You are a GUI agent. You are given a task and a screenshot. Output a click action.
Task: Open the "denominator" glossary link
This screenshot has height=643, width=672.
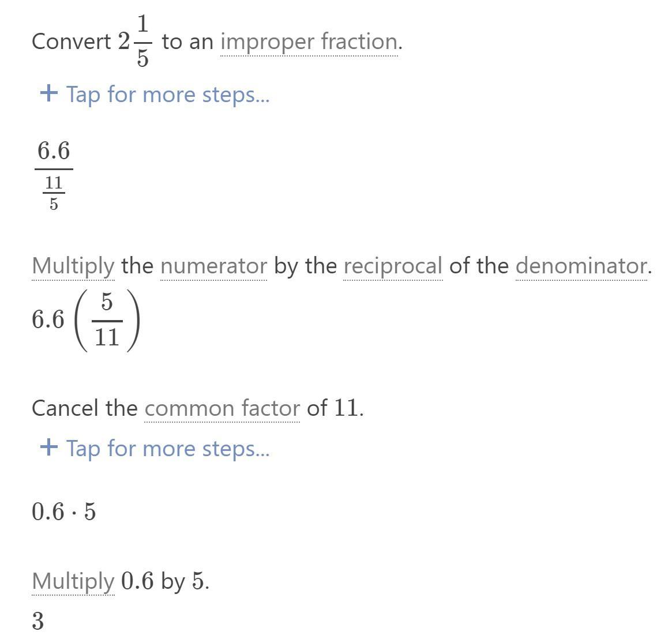tap(581, 266)
